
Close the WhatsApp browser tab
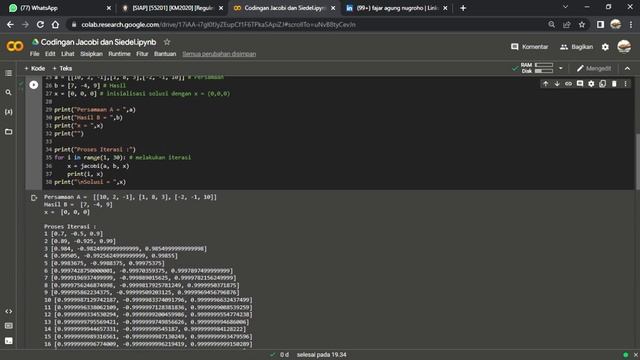[x=109, y=8]
